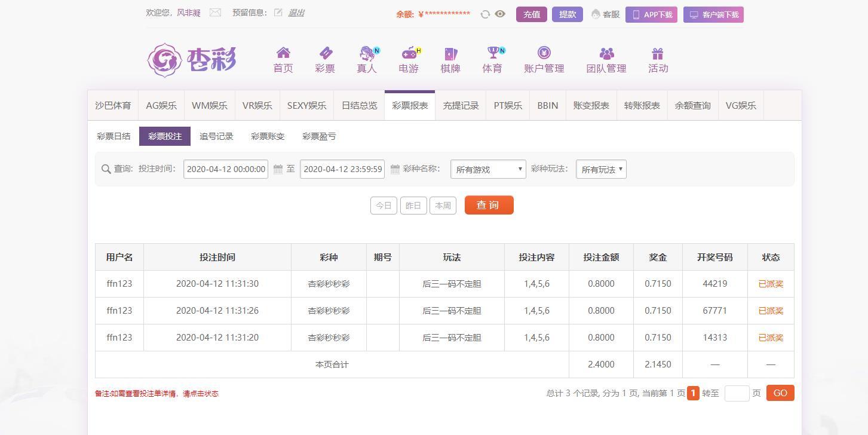This screenshot has height=435, width=868.
Task: Open the lottery ticket icon 彩票
Action: [325, 54]
